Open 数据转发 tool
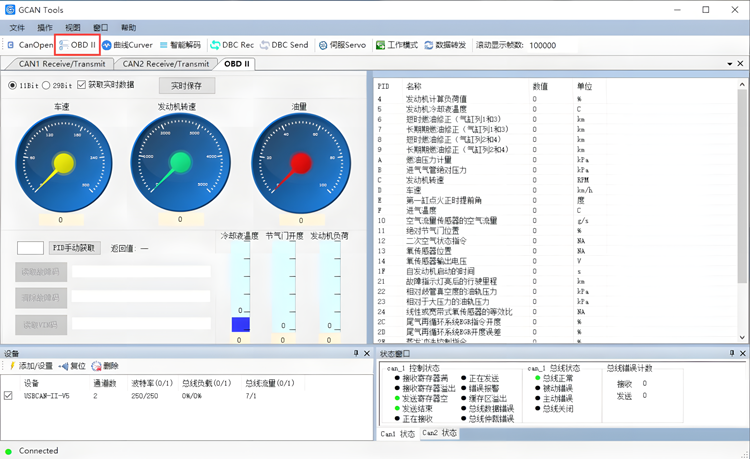 445,45
